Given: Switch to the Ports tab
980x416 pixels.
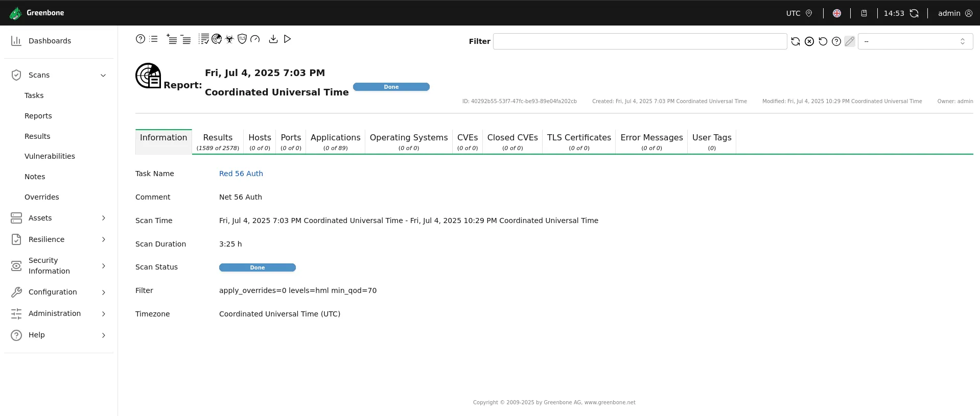Looking at the screenshot, I should [x=291, y=141].
